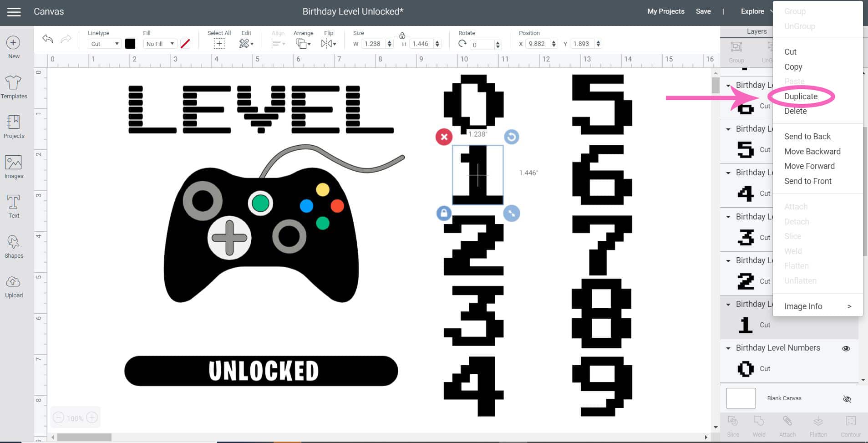
Task: Zoom out using the minus button
Action: 59,418
